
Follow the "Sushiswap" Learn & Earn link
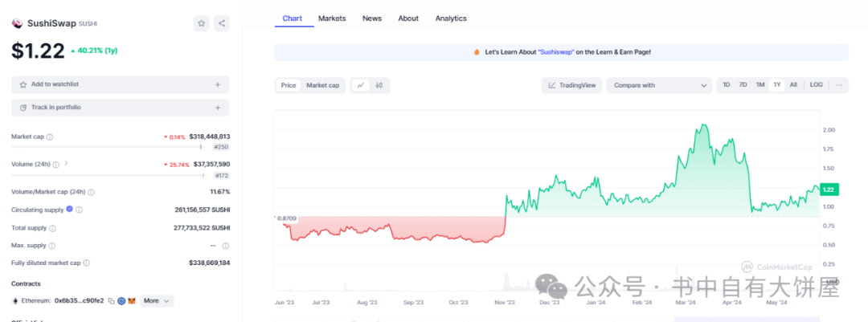556,52
